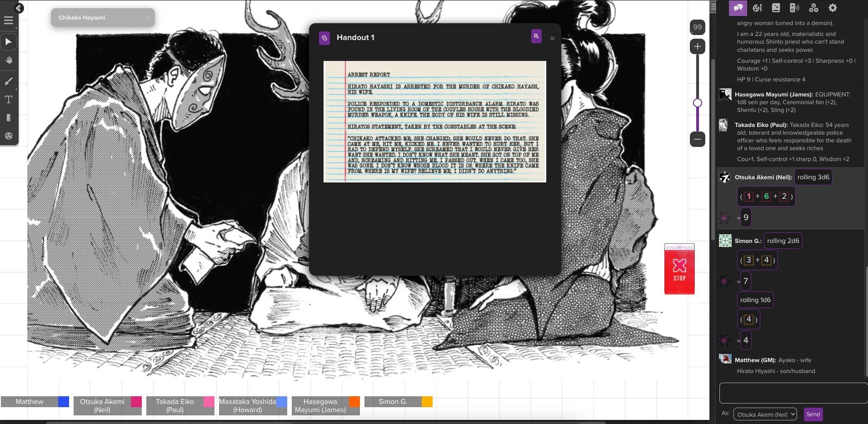This screenshot has width=868, height=424.
Task: Open the dice rolling tool
Action: point(8,136)
